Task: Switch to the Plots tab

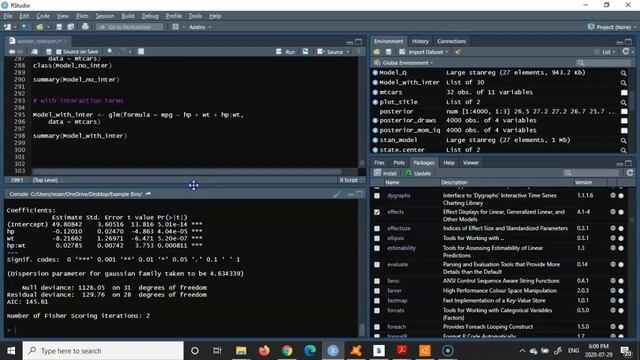Action: 399,162
